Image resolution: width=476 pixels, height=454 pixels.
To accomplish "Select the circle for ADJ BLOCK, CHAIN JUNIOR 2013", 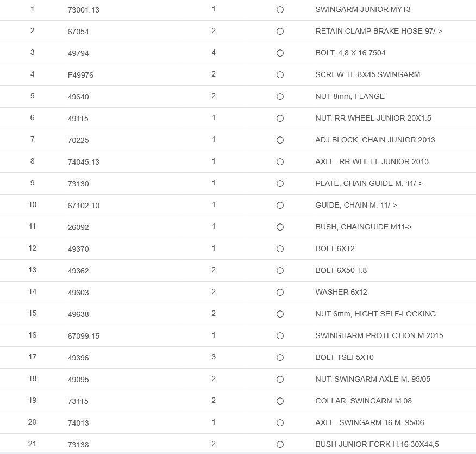I will (280, 140).
